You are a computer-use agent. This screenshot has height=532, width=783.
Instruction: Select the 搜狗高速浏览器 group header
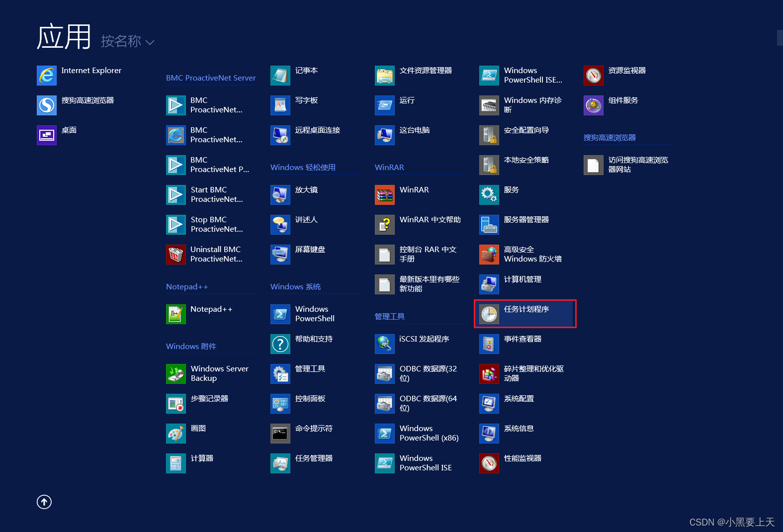click(x=609, y=138)
